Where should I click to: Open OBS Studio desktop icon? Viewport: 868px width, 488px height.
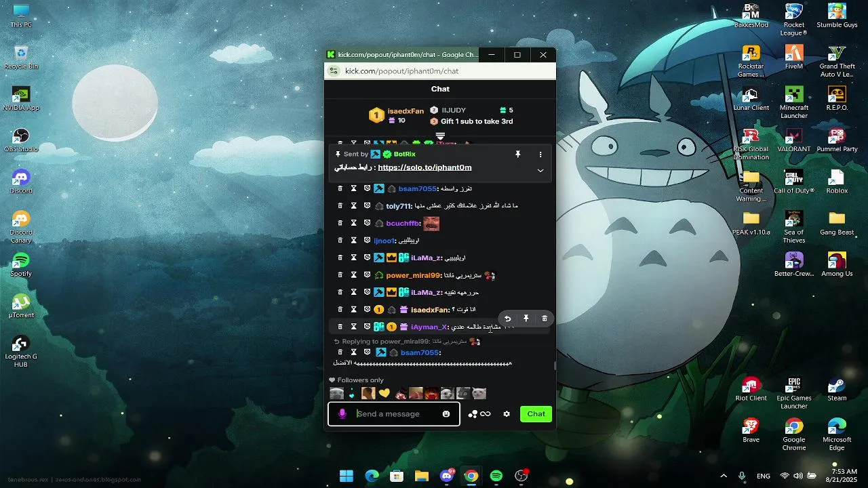click(21, 140)
